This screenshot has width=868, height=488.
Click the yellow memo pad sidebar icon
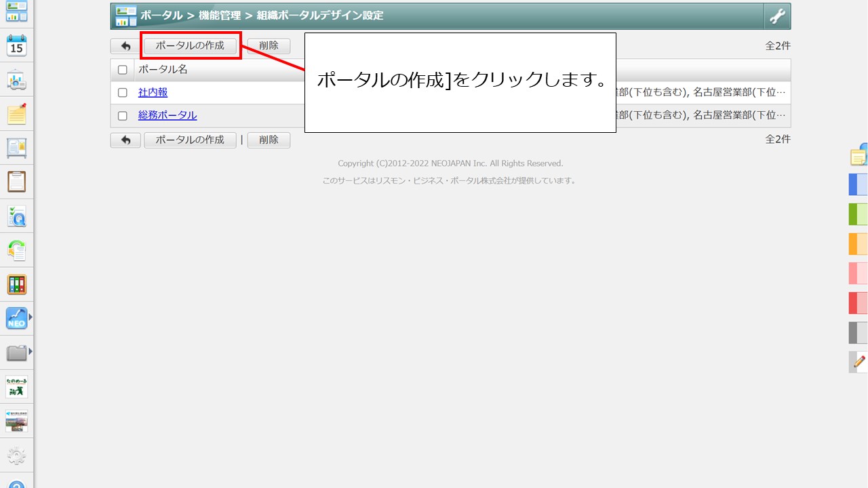(x=16, y=114)
